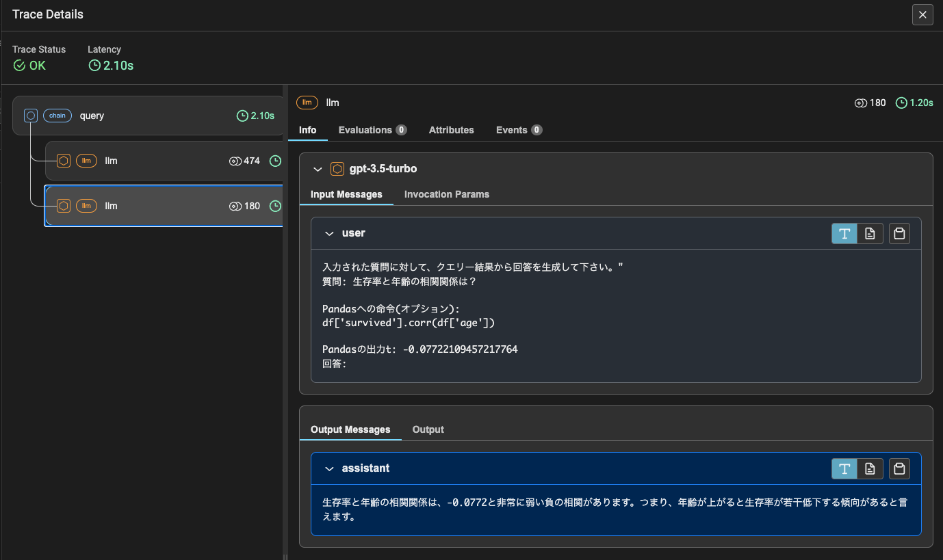The image size is (943, 560).
Task: Switch to Invocation Params tab
Action: click(447, 194)
